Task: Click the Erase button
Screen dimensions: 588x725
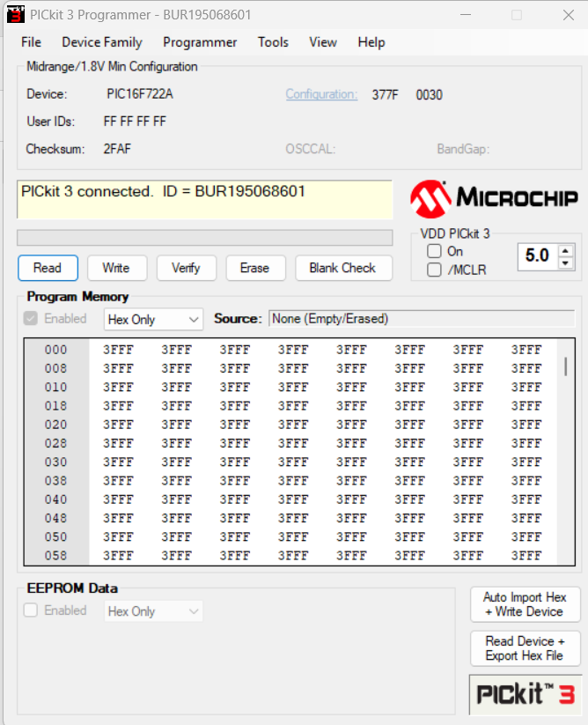Action: 255,268
